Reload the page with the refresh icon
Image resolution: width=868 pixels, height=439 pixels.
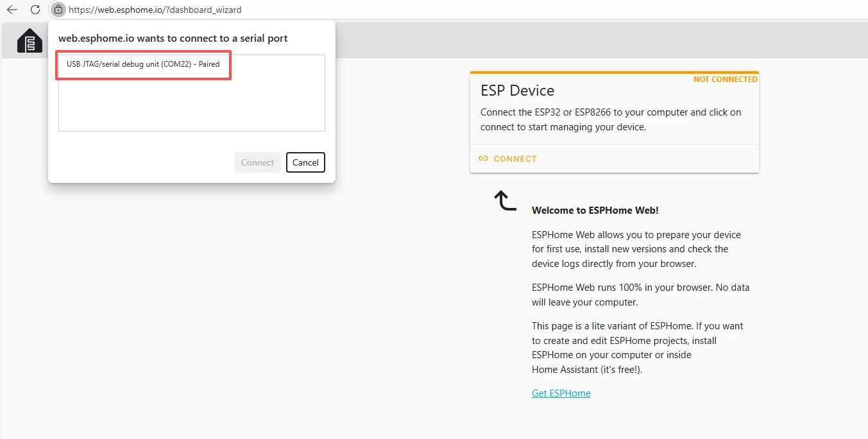pos(35,10)
